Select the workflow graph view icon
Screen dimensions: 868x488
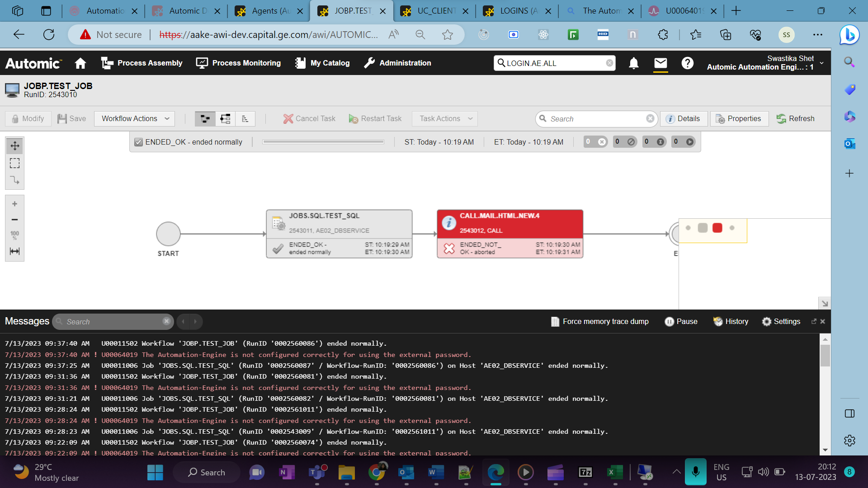pyautogui.click(x=204, y=118)
